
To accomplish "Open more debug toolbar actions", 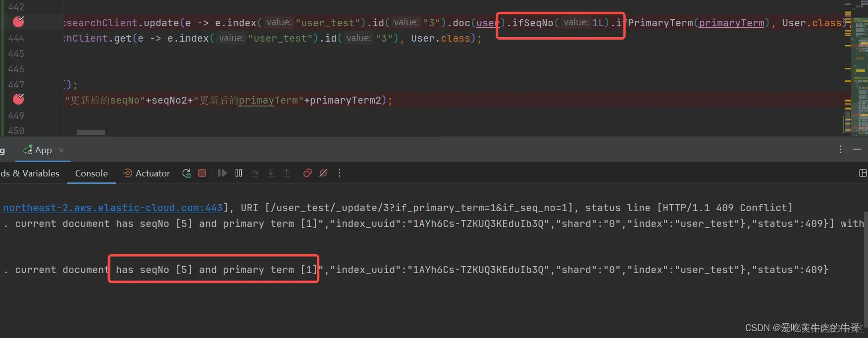I will (339, 173).
